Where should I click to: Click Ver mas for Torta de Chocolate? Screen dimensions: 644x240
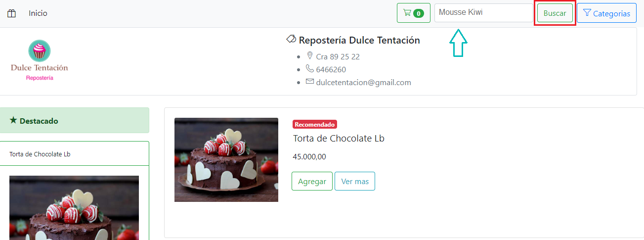(355, 181)
